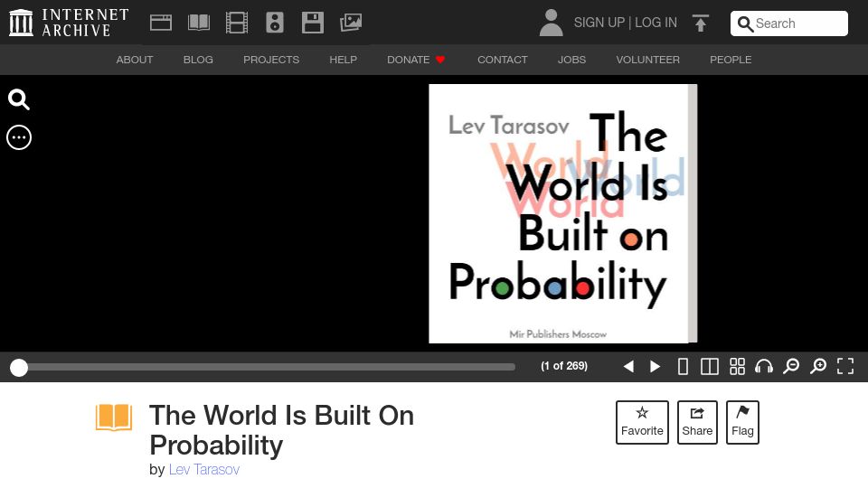The image size is (868, 488).
Task: Click the page count '(1 of 269)'
Action: point(564,366)
